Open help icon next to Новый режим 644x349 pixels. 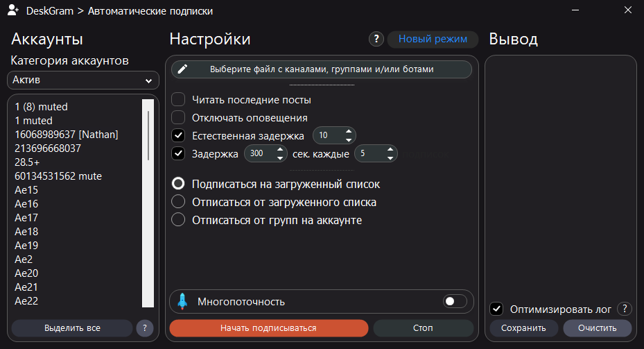pyautogui.click(x=376, y=39)
